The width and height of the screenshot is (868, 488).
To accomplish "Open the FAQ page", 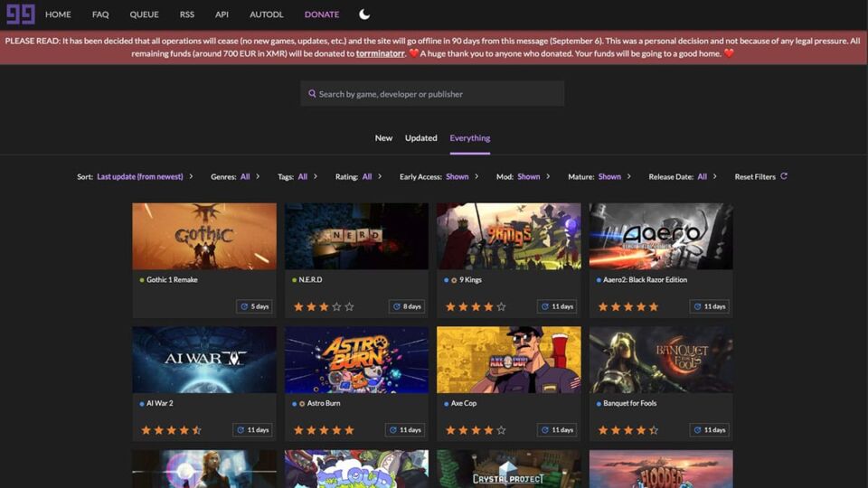I will tap(100, 14).
